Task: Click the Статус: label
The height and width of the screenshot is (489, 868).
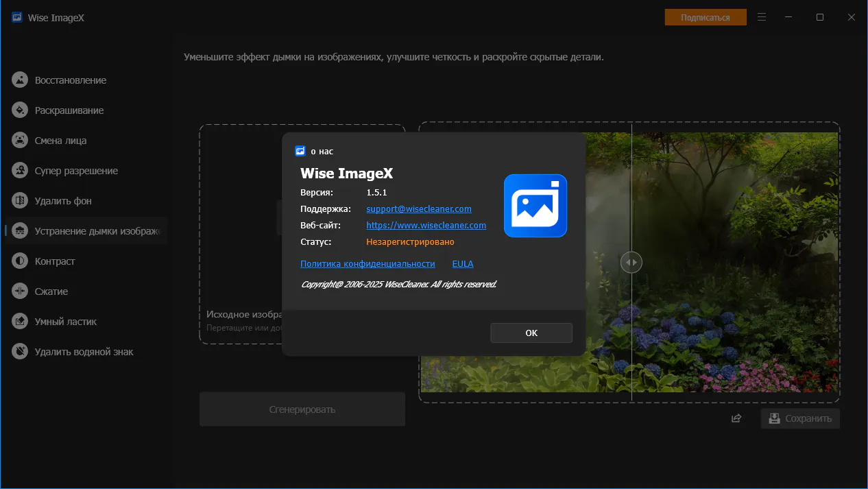Action: [316, 241]
